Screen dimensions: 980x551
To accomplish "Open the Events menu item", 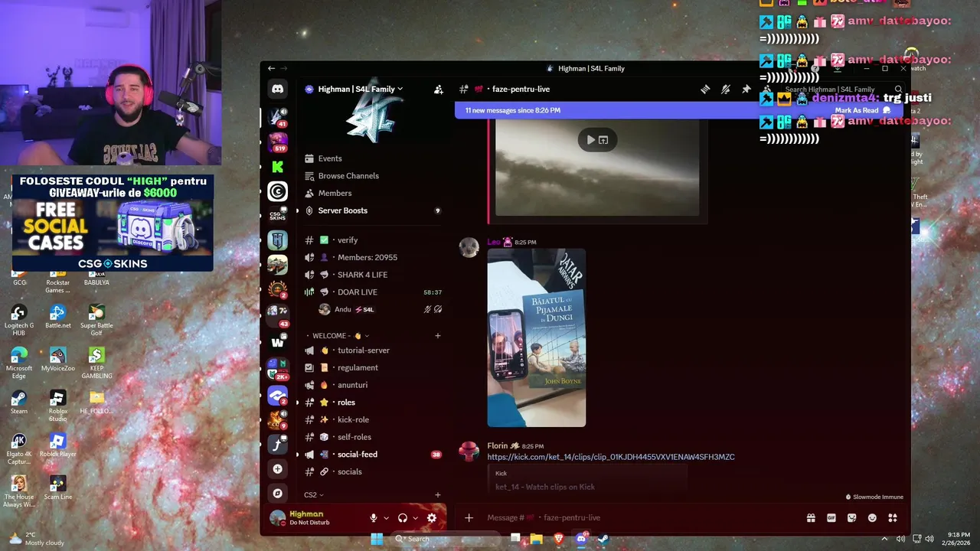I will [371, 158].
